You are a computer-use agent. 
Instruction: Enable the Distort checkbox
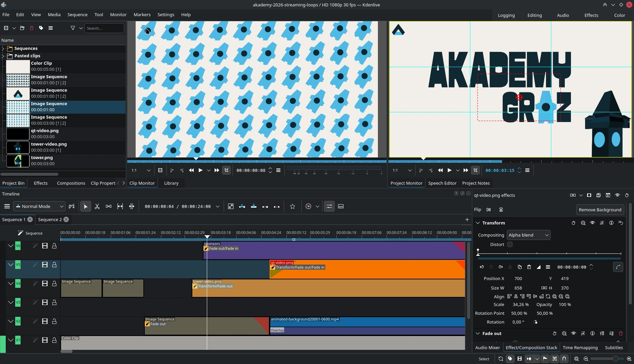coord(510,244)
